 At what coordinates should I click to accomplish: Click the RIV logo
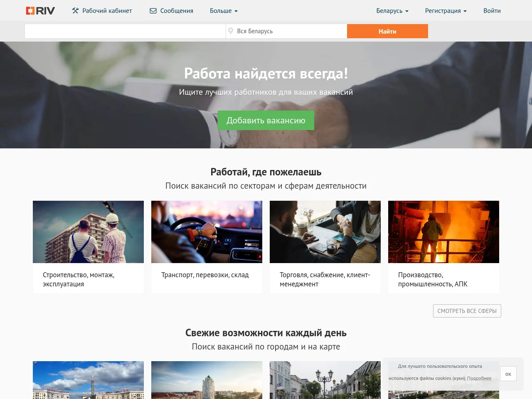point(40,11)
